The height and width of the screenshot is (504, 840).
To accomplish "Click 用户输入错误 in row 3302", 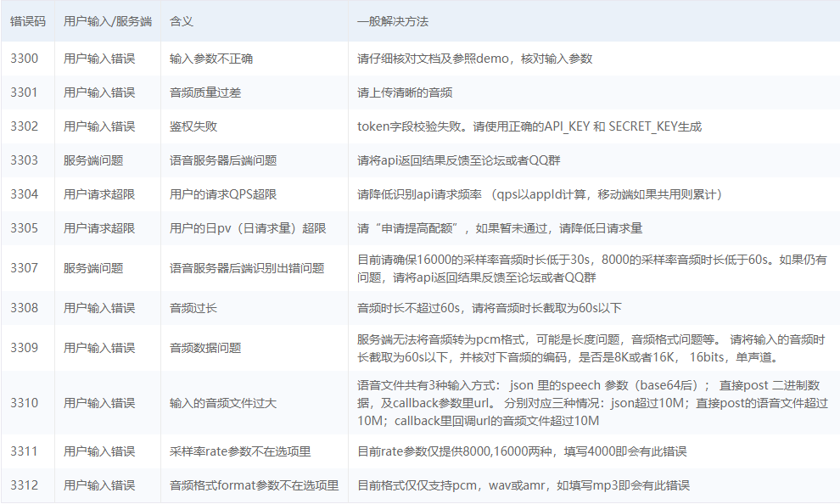I will tap(99, 126).
